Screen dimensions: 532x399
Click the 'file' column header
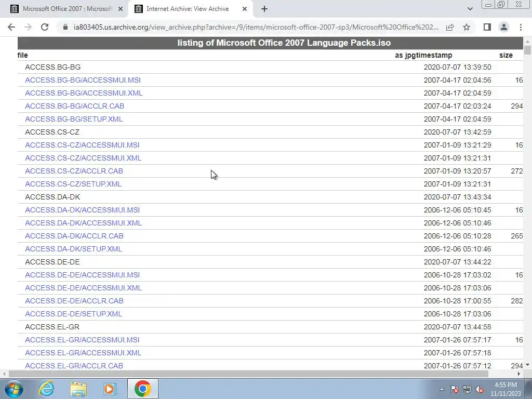pos(23,55)
